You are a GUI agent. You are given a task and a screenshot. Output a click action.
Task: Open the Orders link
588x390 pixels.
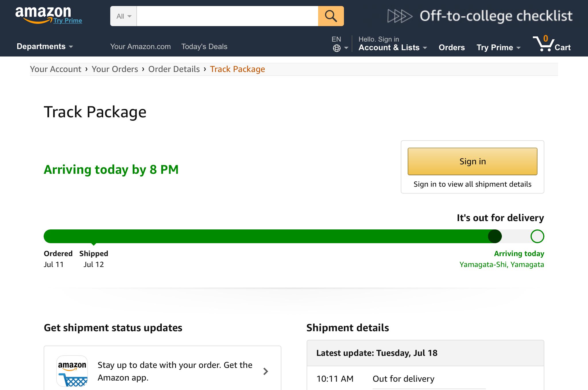(452, 48)
